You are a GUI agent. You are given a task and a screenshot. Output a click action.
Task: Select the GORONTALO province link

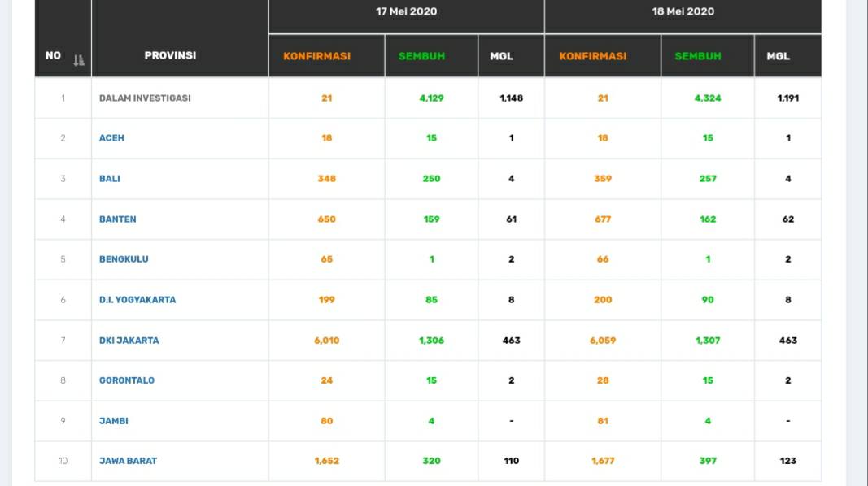point(126,380)
